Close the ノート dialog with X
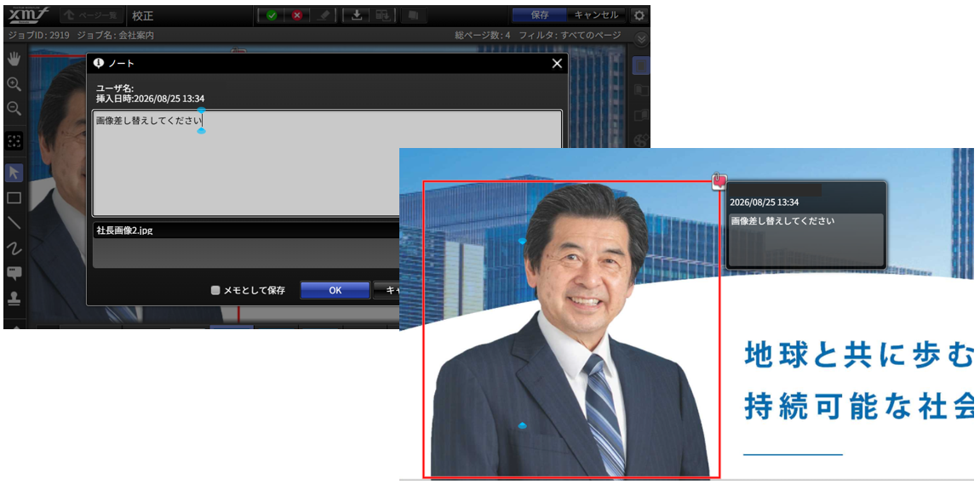This screenshot has height=484, width=980. pos(557,63)
